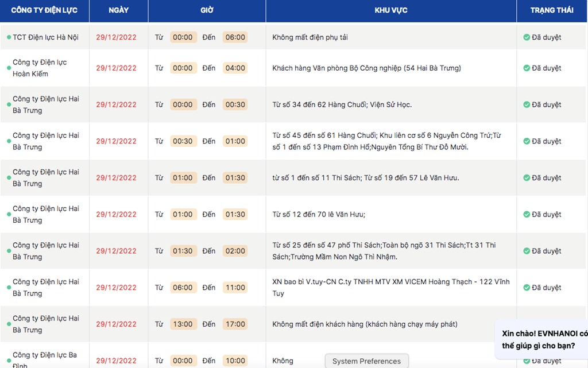Viewport: 588px width, 368px height.
Task: Click the check icon for the Nguyễn Công Trứ row
Action: (x=527, y=141)
